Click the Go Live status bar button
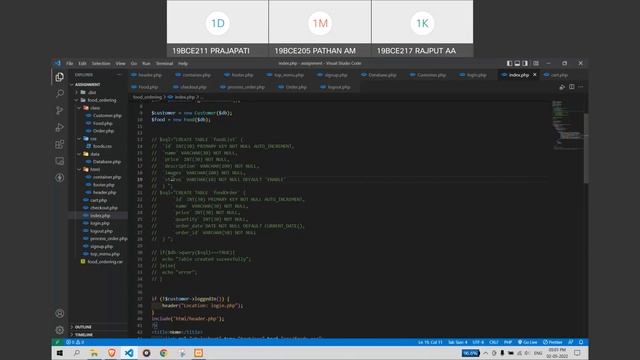 point(527,342)
